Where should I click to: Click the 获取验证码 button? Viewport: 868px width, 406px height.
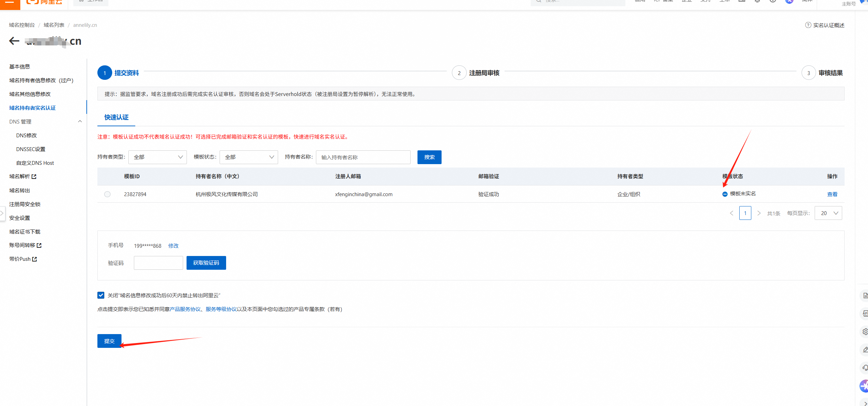point(206,263)
